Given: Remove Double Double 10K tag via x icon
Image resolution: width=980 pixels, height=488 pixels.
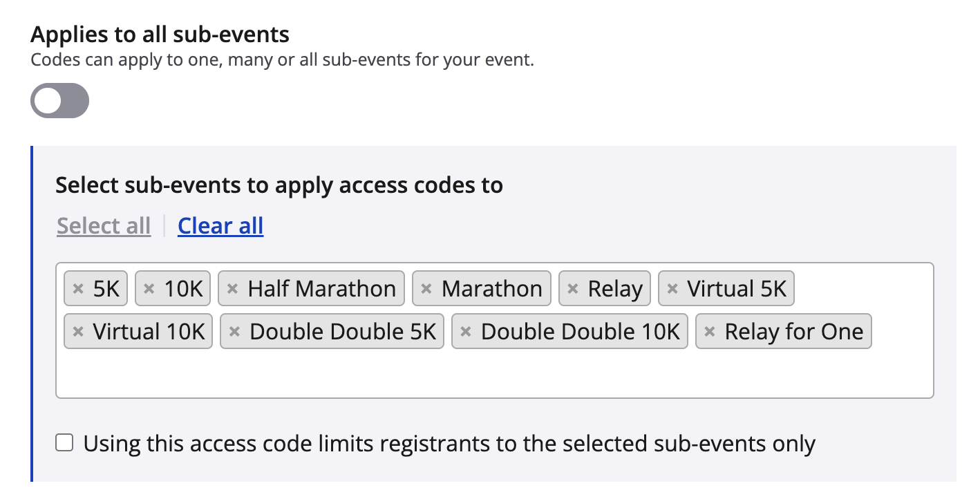Looking at the screenshot, I should 466,332.
